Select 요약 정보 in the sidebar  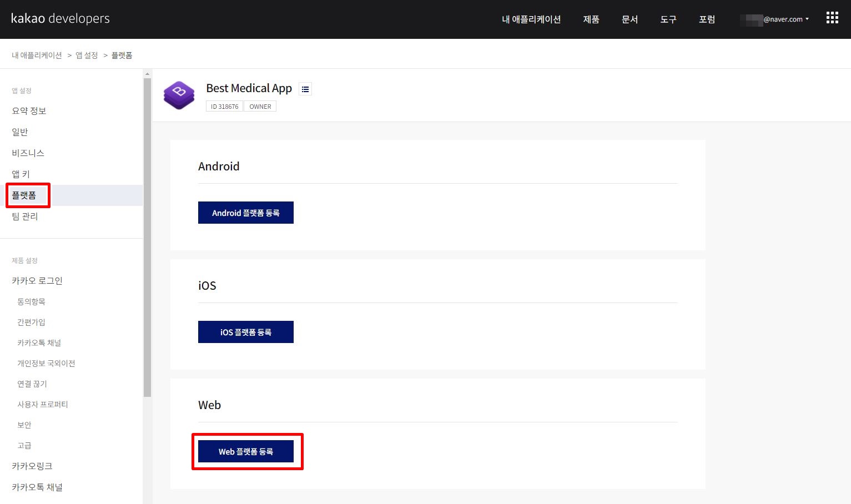[x=29, y=111]
